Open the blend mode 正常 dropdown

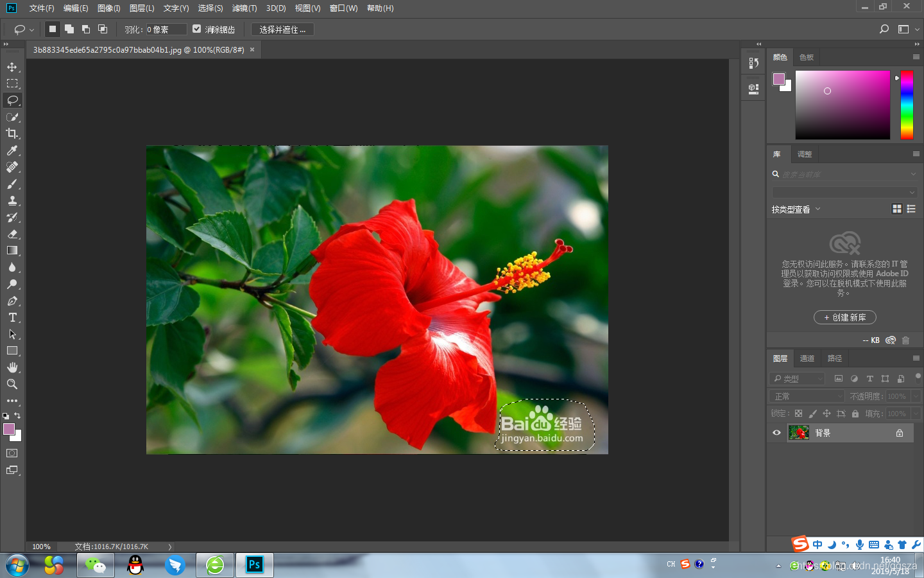pos(807,396)
